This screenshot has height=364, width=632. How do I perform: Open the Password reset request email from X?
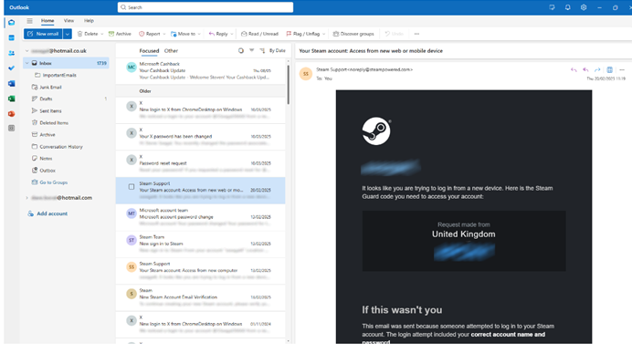coord(200,163)
